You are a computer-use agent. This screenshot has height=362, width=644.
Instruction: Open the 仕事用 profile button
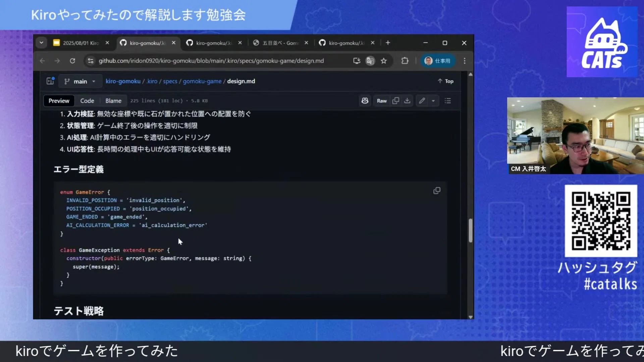click(438, 61)
